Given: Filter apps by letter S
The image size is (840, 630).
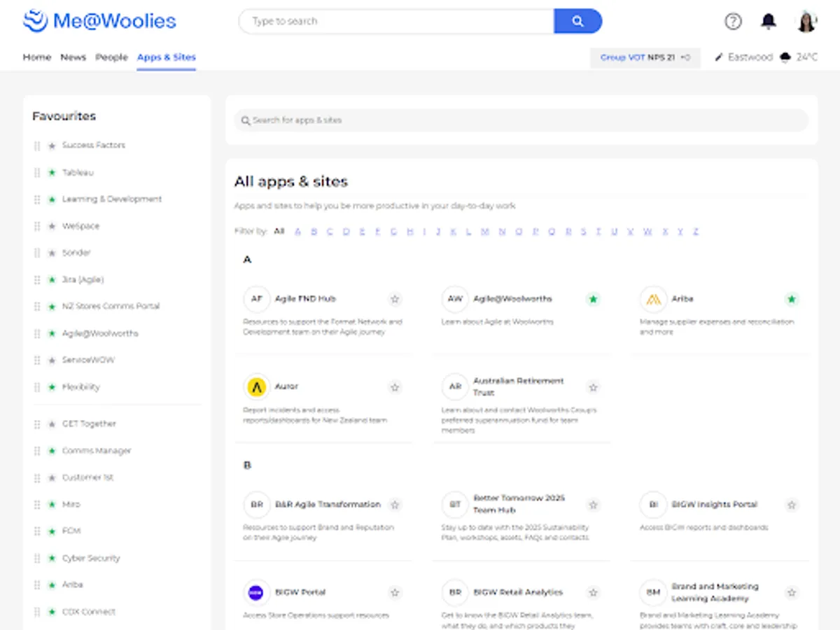Looking at the screenshot, I should pos(583,231).
